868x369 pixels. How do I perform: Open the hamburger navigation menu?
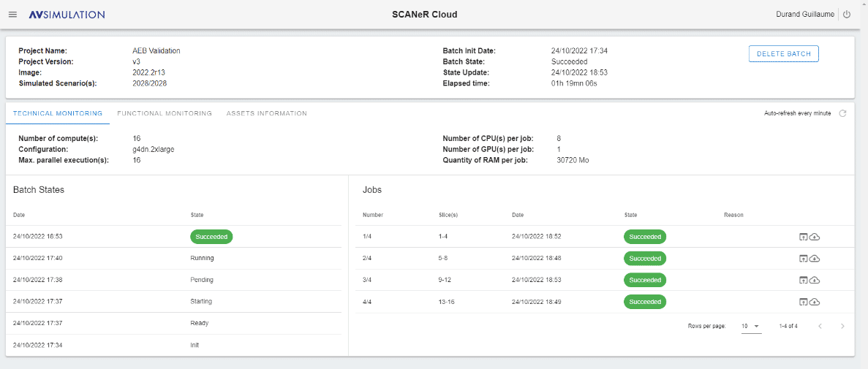tap(12, 15)
